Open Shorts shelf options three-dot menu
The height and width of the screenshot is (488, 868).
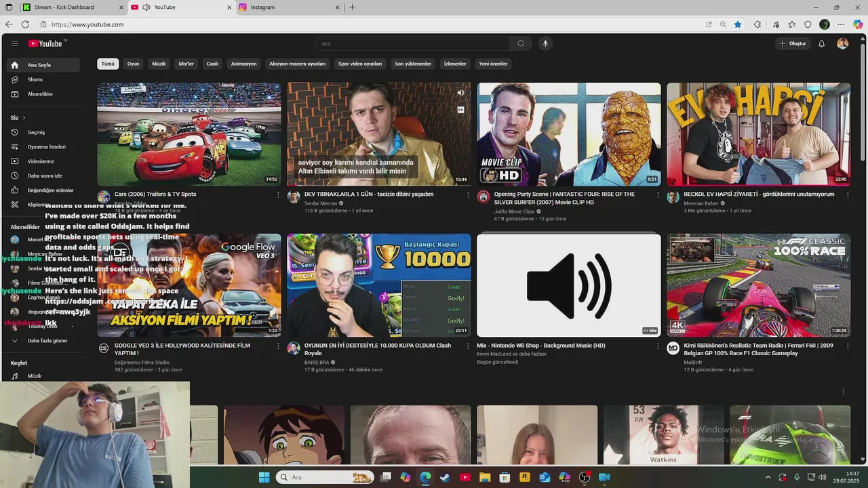pyautogui.click(x=844, y=392)
